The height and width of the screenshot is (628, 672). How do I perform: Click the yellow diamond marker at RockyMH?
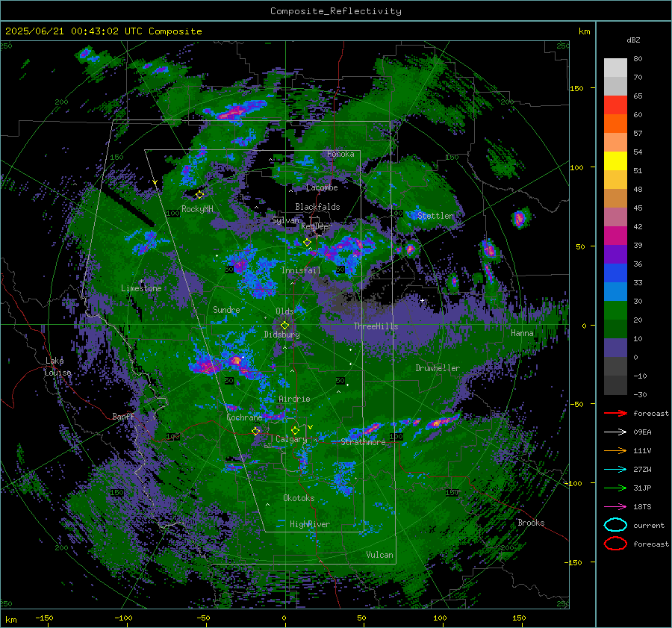coord(199,195)
